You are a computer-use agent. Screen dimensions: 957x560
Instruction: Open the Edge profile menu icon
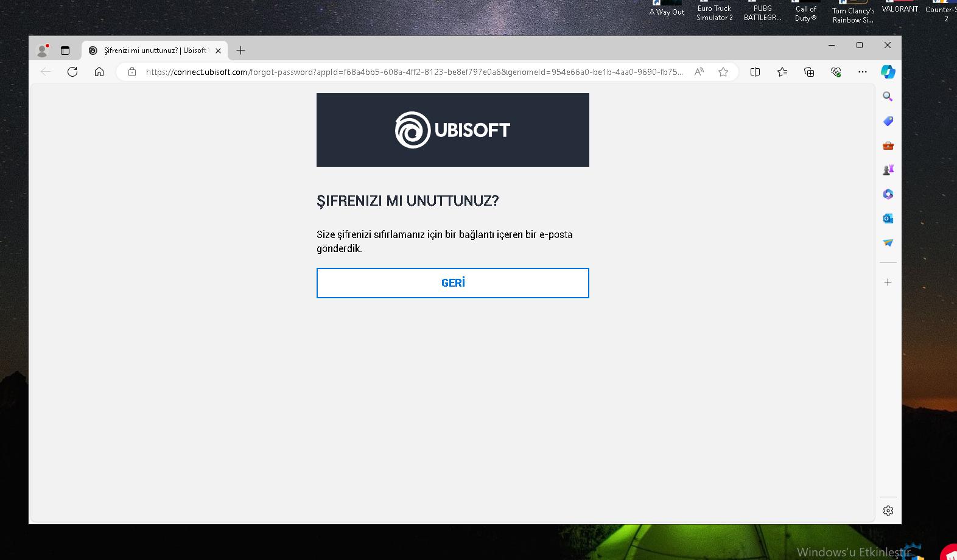click(x=42, y=51)
